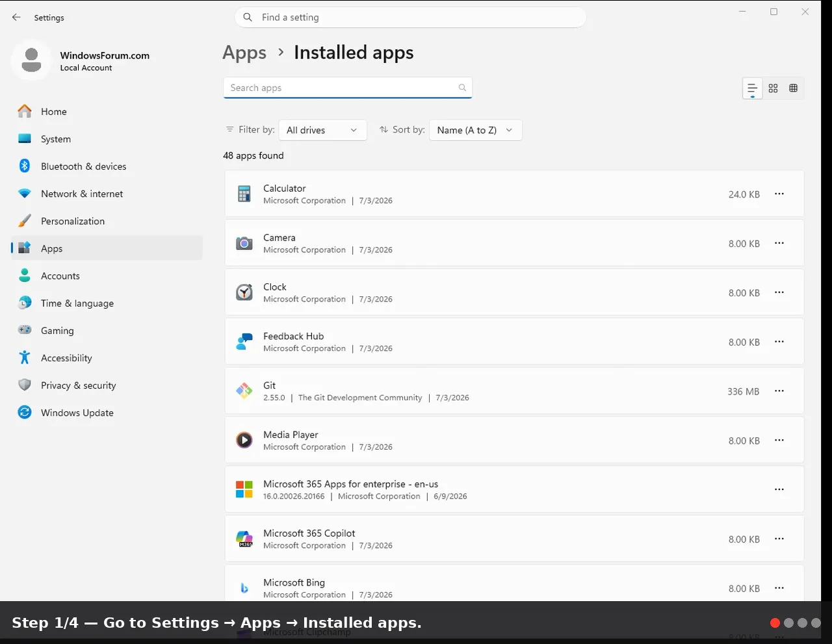Switch to table view layout icon
Viewport: 832px width, 644px height.
[793, 88]
